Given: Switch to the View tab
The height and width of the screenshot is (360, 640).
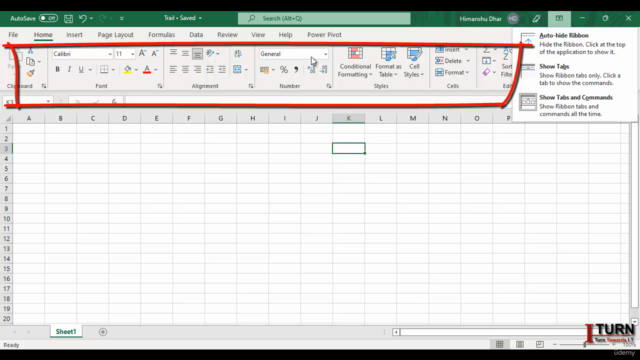Looking at the screenshot, I should coord(258,35).
